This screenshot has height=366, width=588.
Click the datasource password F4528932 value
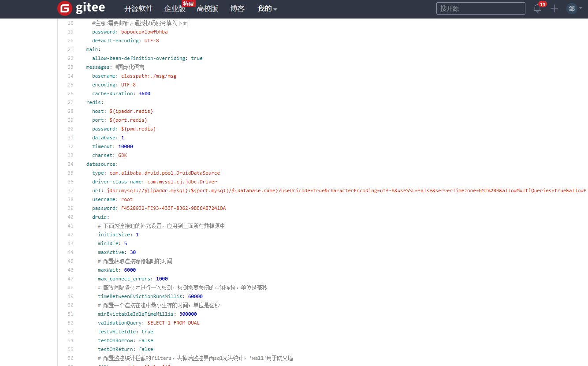tap(173, 208)
